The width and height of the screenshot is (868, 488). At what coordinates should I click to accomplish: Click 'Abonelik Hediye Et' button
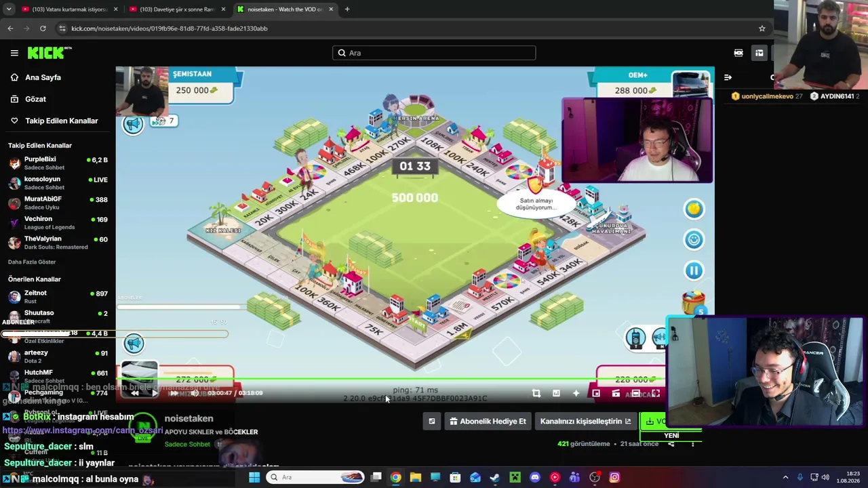click(x=488, y=422)
